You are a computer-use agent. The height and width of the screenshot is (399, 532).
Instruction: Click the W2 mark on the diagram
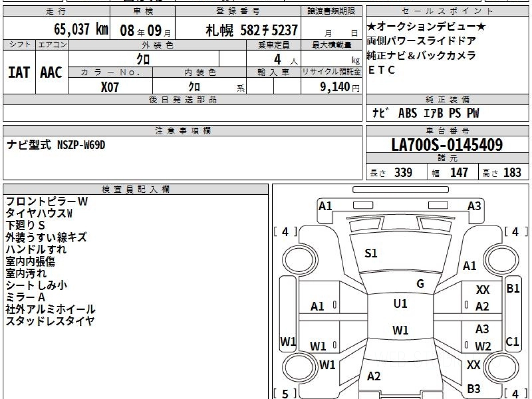(482, 346)
